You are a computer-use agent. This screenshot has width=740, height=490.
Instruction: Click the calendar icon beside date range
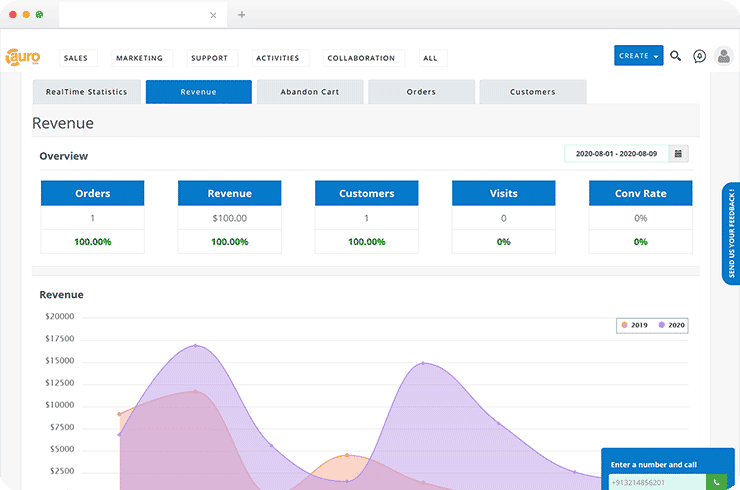(x=678, y=154)
